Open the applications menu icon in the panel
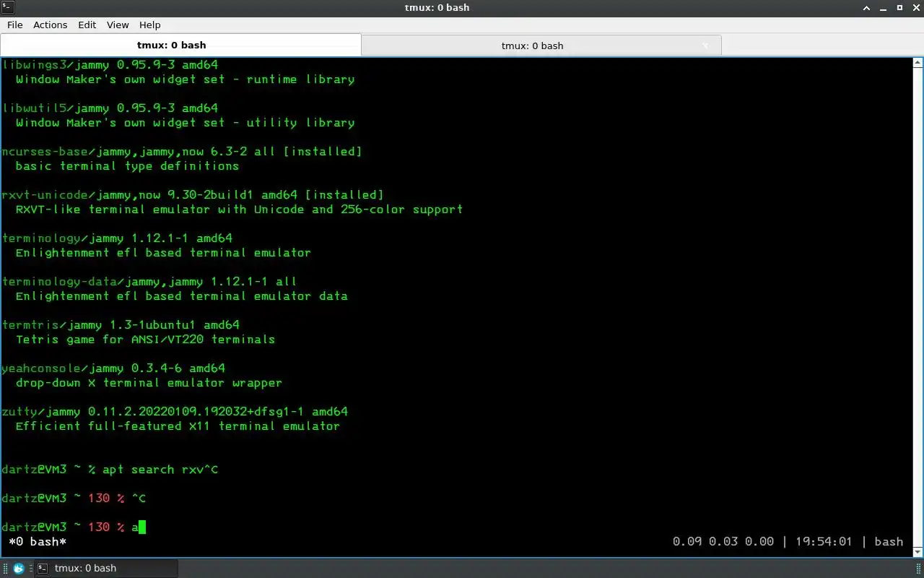924x578 pixels. point(19,568)
